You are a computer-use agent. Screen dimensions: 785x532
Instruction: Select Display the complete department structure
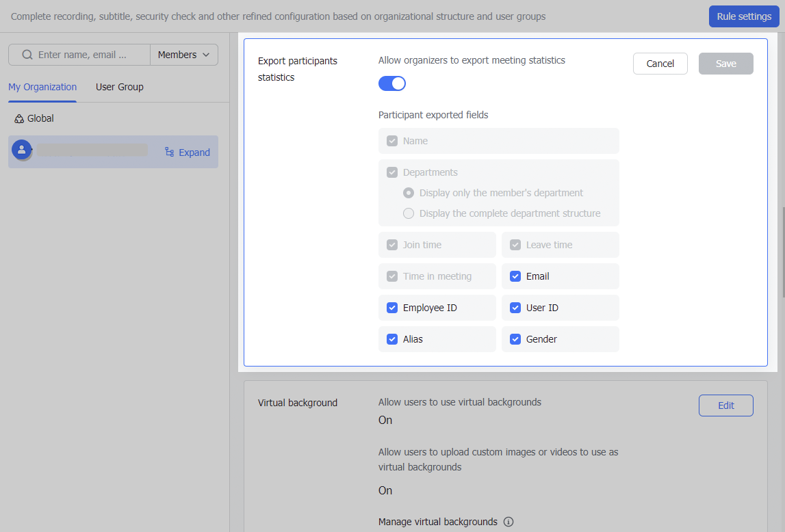409,213
